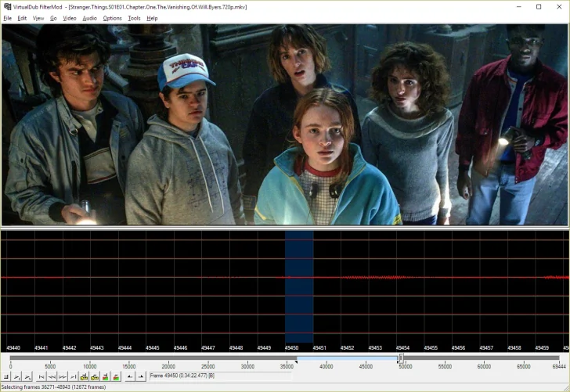
Task: Open the File menu
Action: (x=7, y=18)
